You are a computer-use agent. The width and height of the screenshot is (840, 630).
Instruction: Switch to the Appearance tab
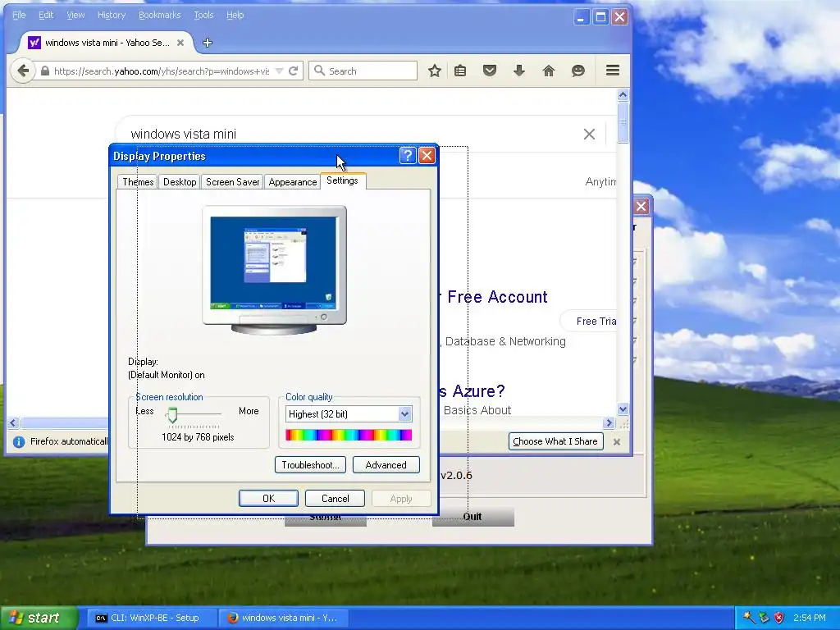point(293,182)
